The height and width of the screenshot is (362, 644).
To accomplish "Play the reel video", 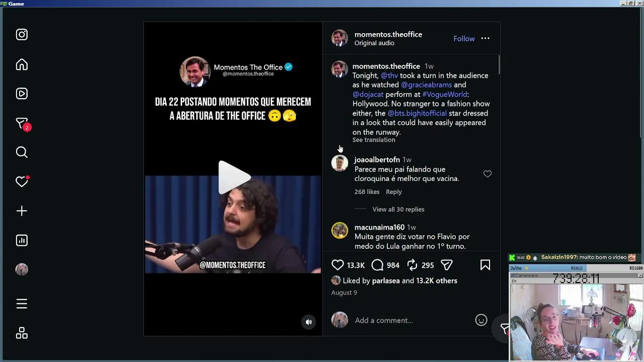I will [234, 177].
